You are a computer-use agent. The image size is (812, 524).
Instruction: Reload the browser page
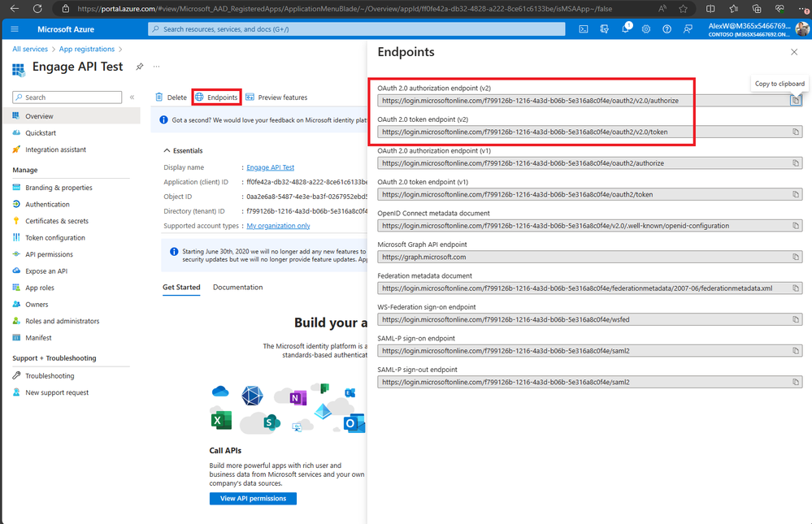click(37, 8)
